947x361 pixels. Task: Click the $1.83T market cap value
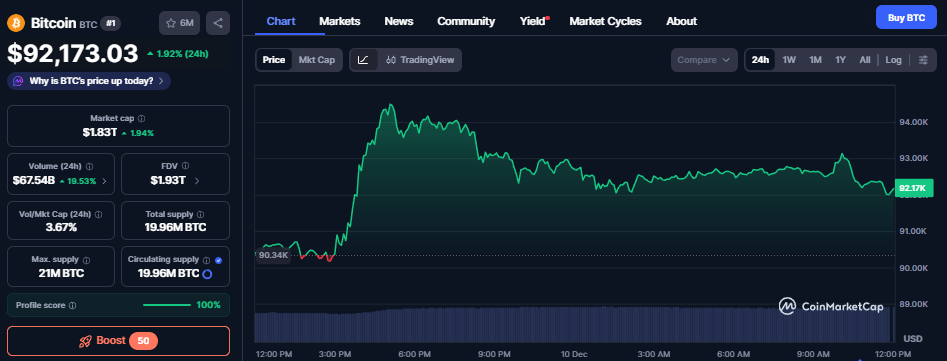pos(100,133)
